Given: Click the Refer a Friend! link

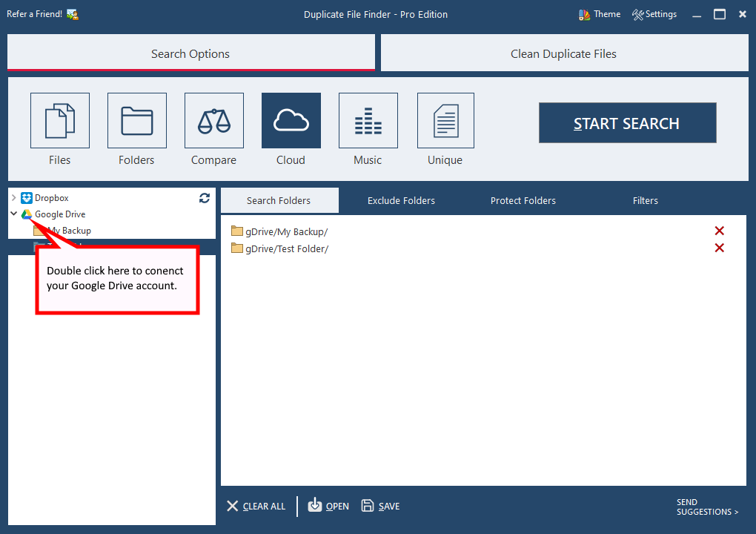Looking at the screenshot, I should pyautogui.click(x=34, y=15).
